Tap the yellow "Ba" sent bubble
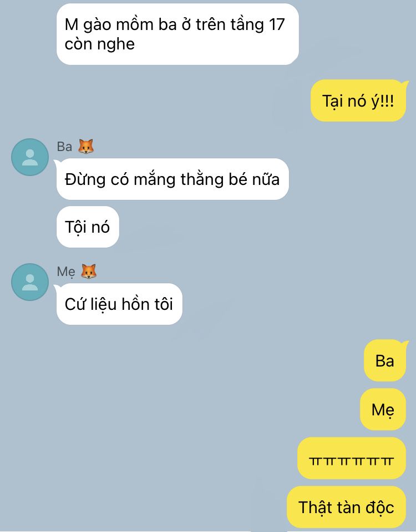 pos(385,360)
